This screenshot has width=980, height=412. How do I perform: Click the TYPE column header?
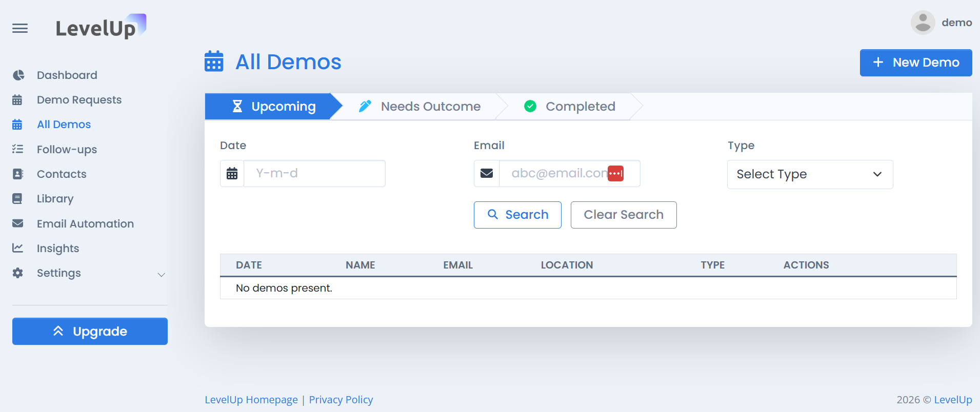pyautogui.click(x=713, y=265)
